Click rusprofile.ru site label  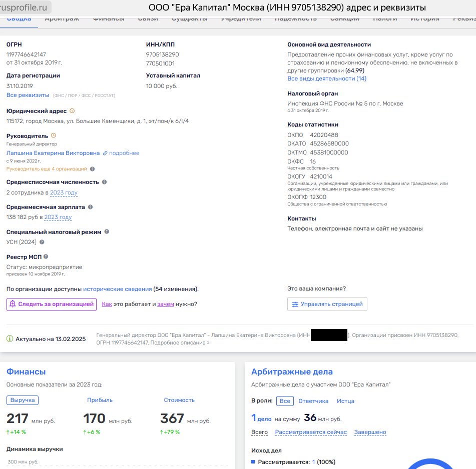pos(24,7)
